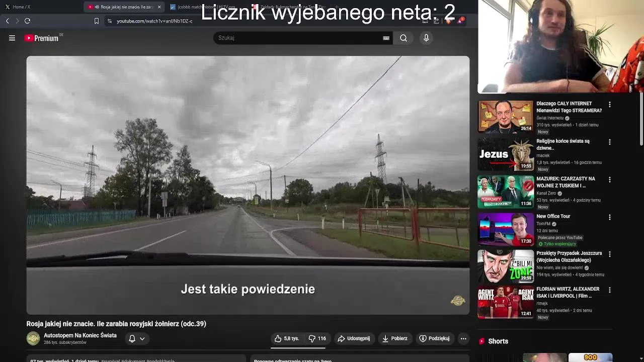
Task: Click the search magnifier button
Action: 404,38
